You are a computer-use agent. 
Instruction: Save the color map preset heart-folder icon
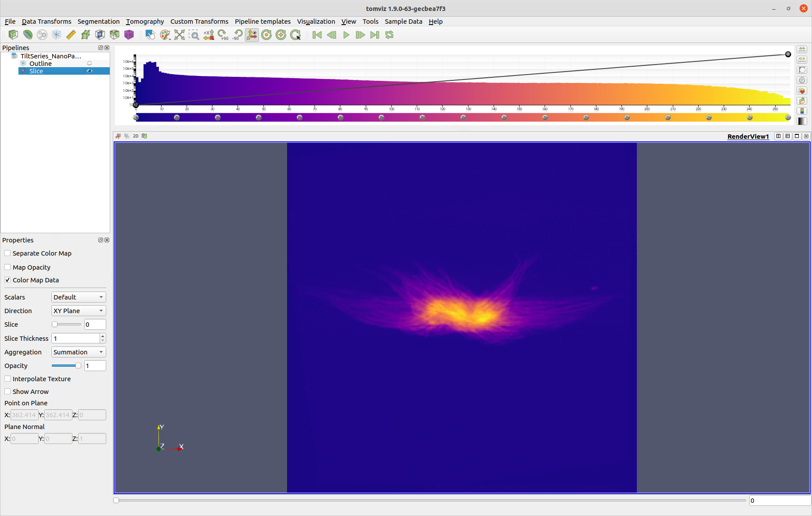click(802, 90)
